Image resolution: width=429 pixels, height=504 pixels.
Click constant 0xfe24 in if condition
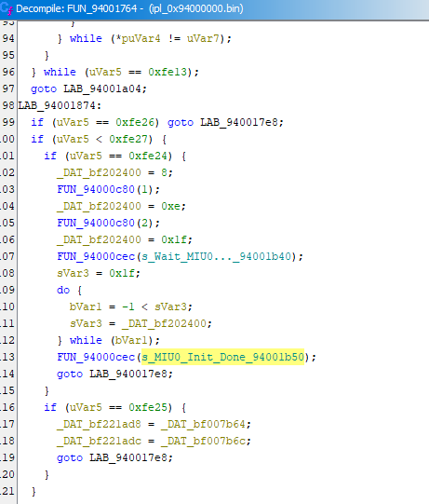click(148, 156)
